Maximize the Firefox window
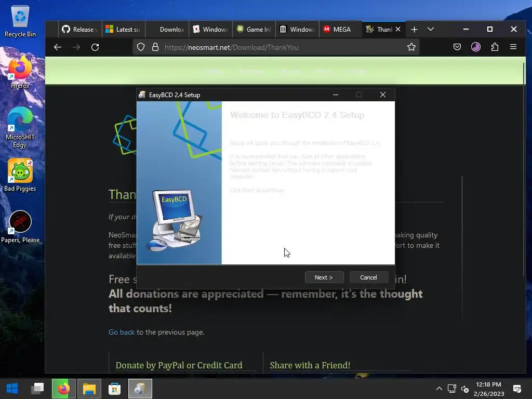Image resolution: width=532 pixels, height=399 pixels. pos(490,30)
